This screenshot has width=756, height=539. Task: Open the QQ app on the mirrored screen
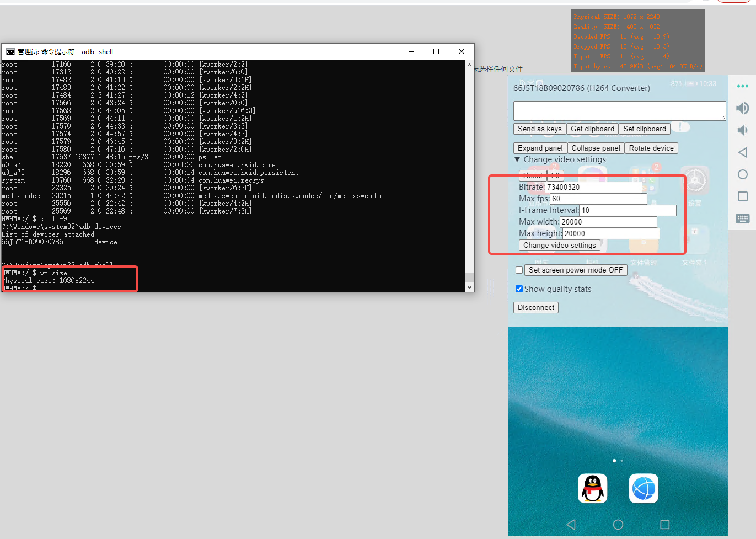pyautogui.click(x=592, y=488)
